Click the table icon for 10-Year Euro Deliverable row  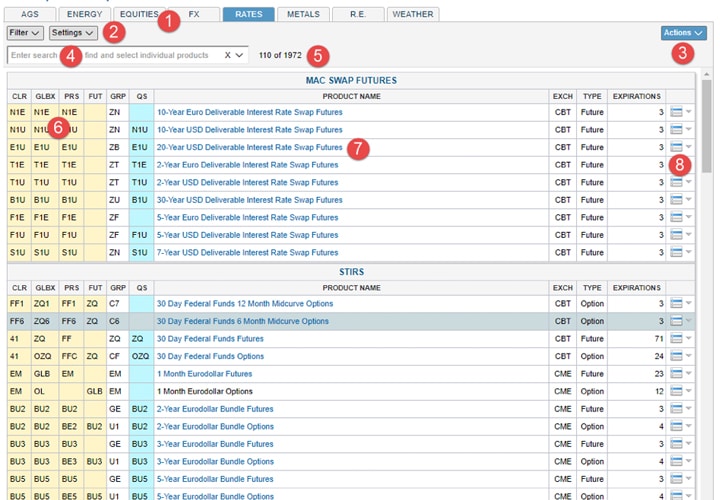(x=676, y=113)
